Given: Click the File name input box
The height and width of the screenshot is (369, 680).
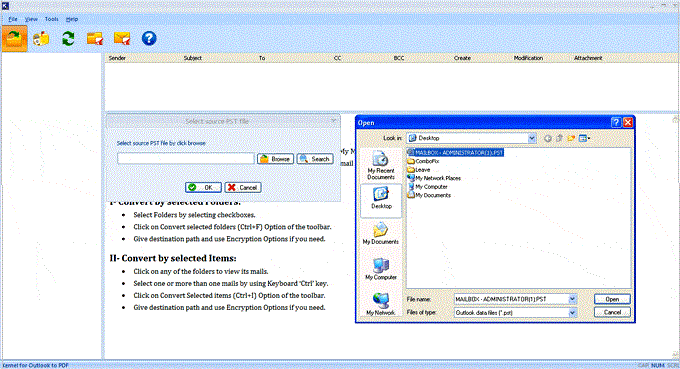Looking at the screenshot, I should click(x=511, y=299).
